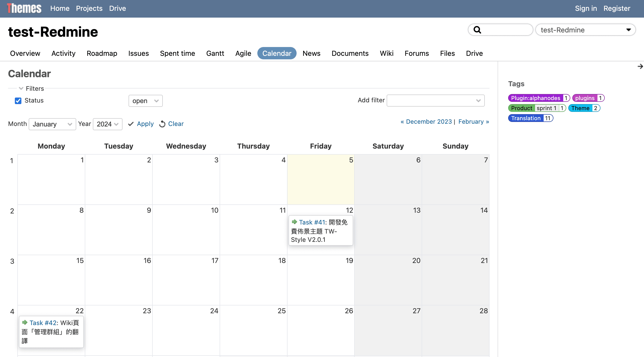The height and width of the screenshot is (357, 644).
Task: Click the magnifier search icon
Action: [x=477, y=30]
